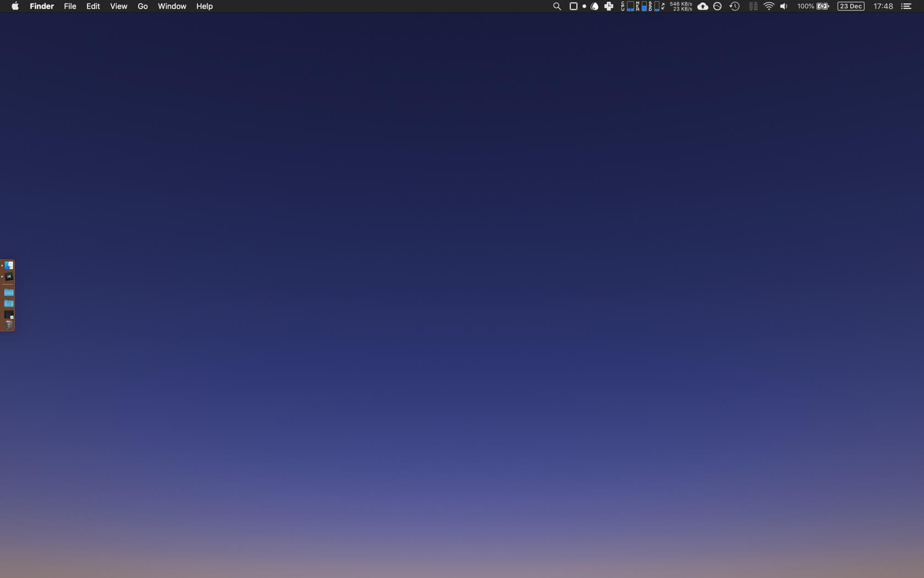Click the CPU usage monitor in the menu bar
The height and width of the screenshot is (578, 924).
[x=628, y=7]
